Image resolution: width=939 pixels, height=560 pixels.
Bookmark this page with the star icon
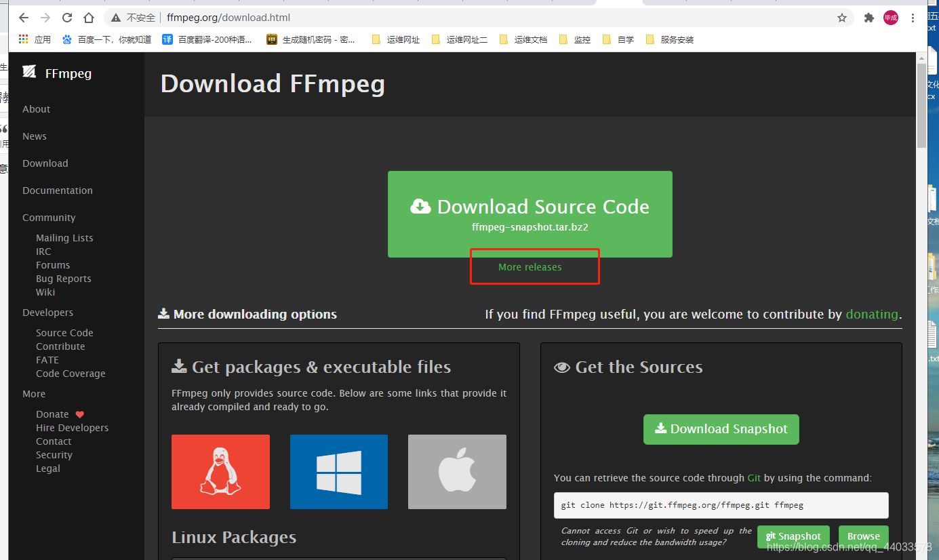pyautogui.click(x=842, y=18)
